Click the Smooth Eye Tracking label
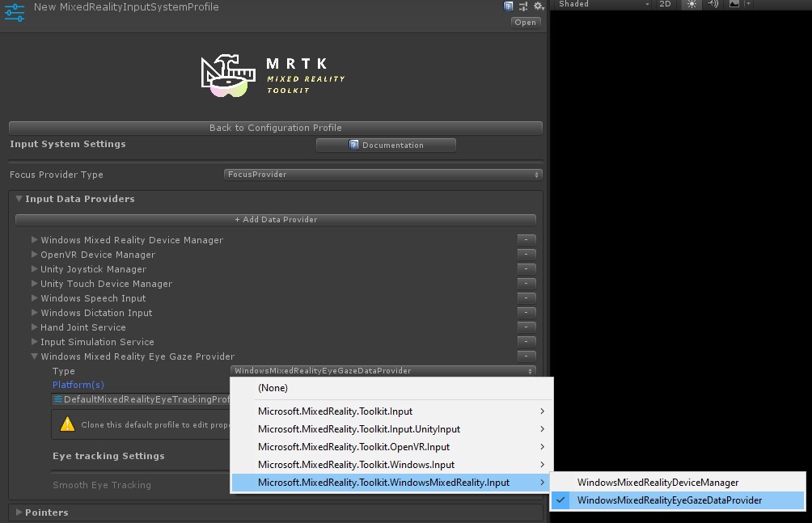Image resolution: width=812 pixels, height=523 pixels. pyautogui.click(x=102, y=485)
